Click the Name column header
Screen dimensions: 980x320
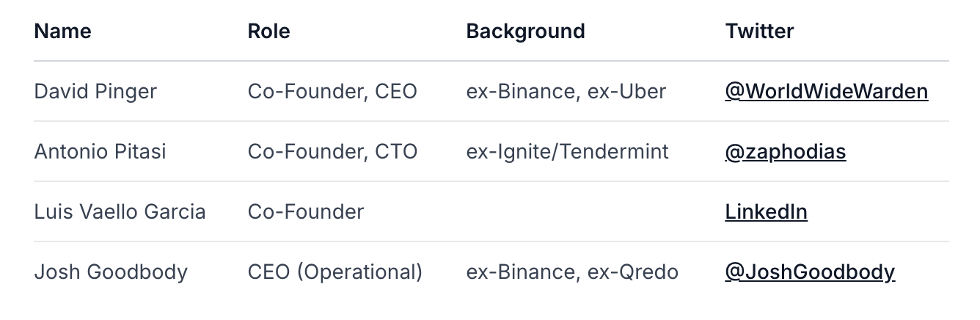coord(63,31)
